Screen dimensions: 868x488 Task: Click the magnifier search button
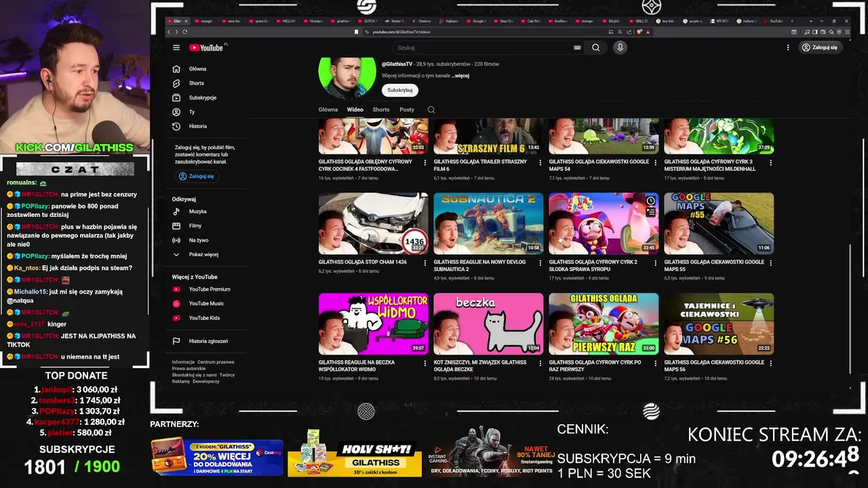595,47
